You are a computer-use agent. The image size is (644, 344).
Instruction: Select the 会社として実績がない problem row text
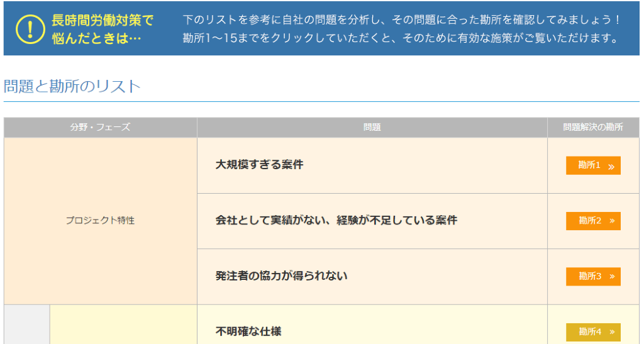tap(336, 221)
